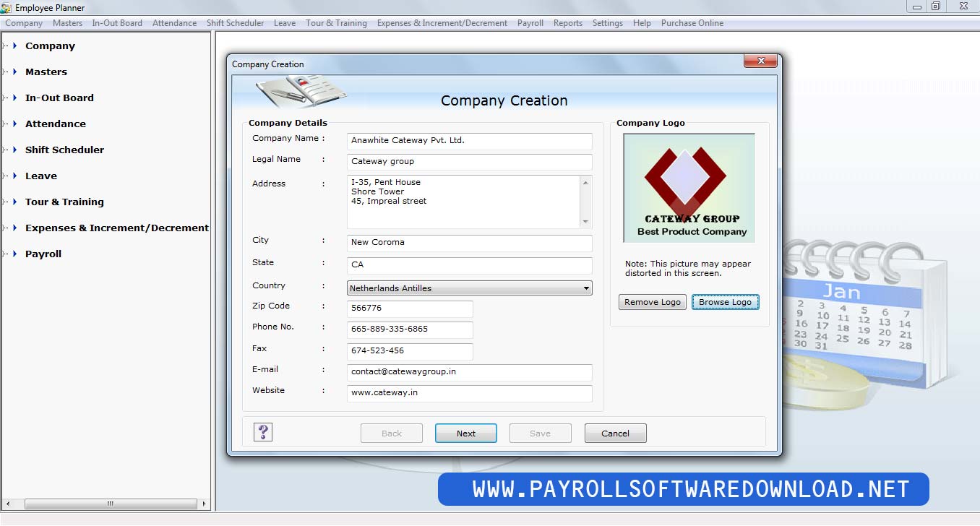Click the Address text area
Screen dimensions: 980x526
pos(464,202)
